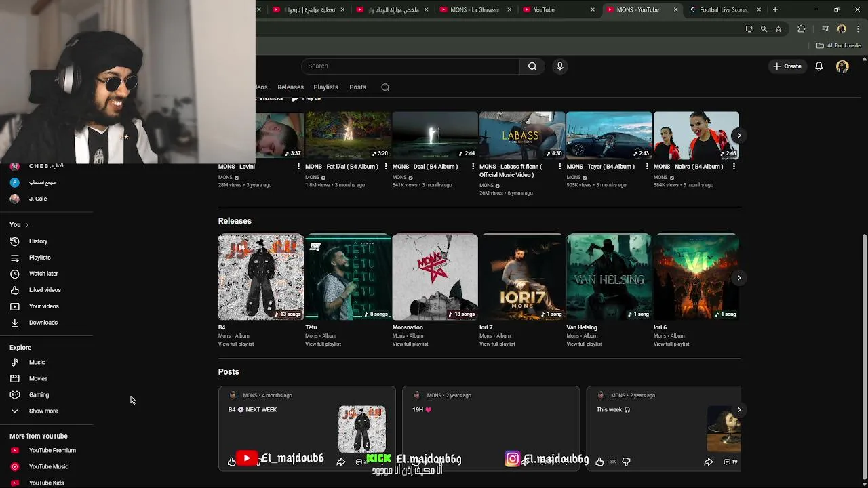868x488 pixels.
Task: Open MONS - Labass ft flenn video title
Action: coord(511,171)
